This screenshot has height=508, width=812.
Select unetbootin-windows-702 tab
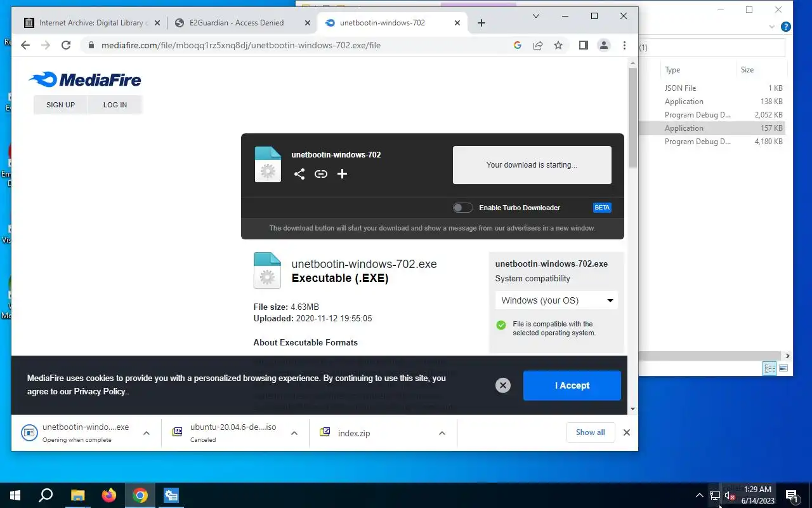[x=391, y=23]
